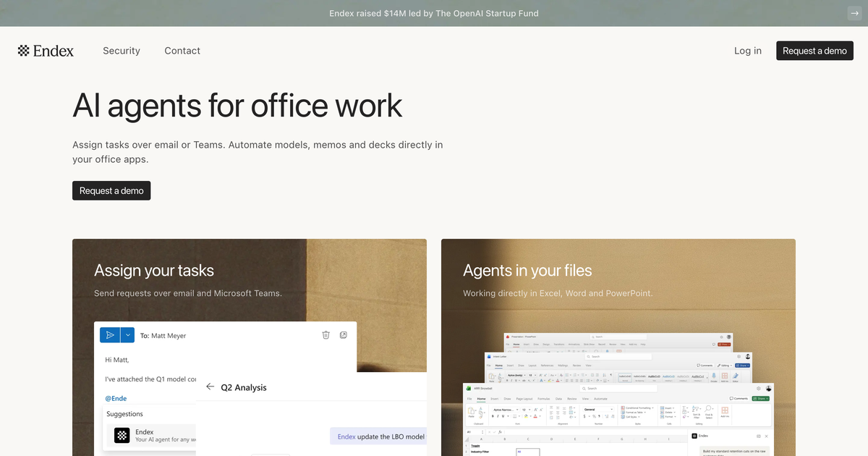Click the 'To: Matt Meyer' recipient field
Viewport: 868px width, 456px height.
coord(163,336)
